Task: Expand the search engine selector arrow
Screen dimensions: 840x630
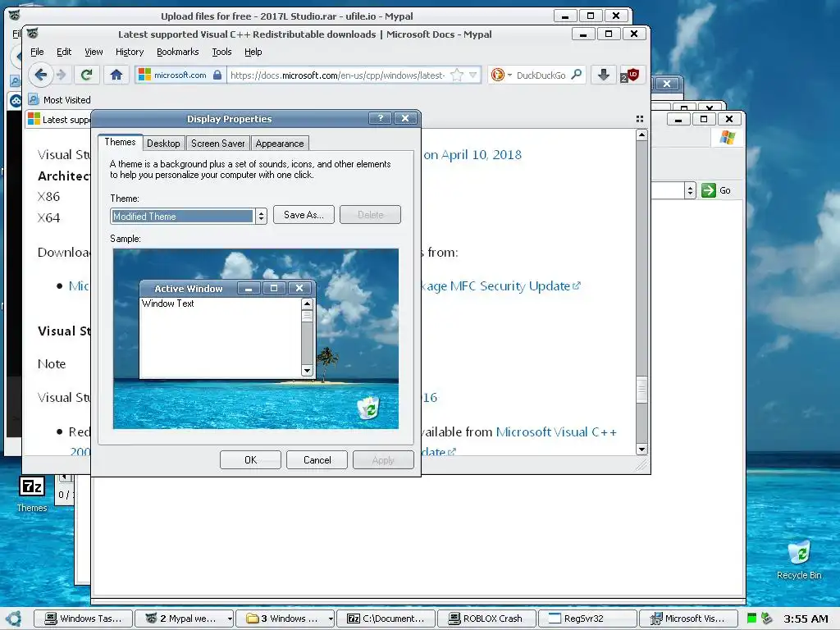Action: [x=509, y=75]
